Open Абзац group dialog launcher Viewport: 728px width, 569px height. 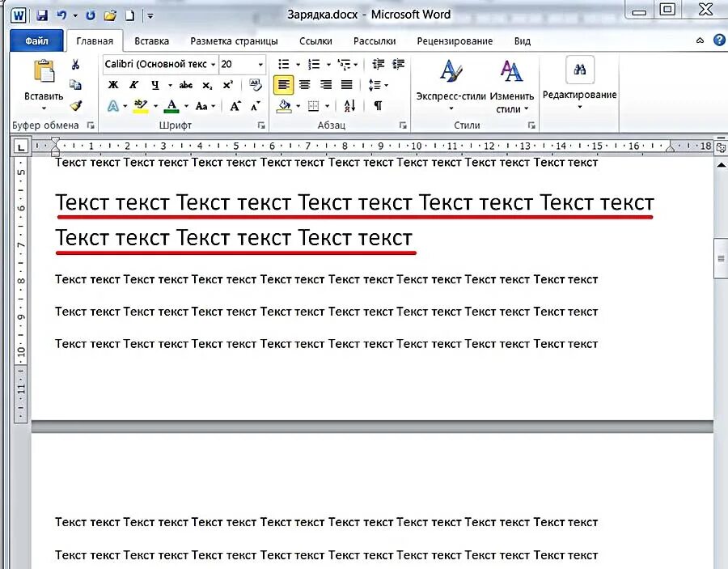tap(403, 125)
